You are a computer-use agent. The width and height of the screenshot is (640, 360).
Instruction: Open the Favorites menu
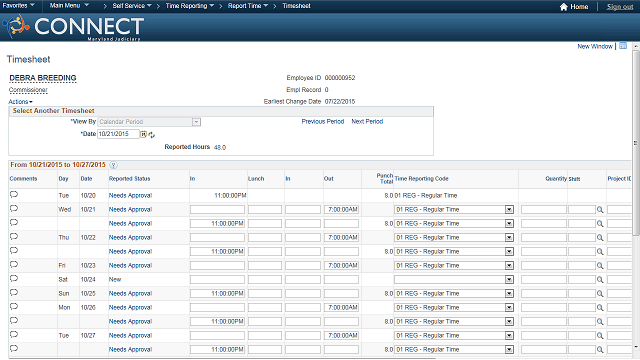coord(19,6)
